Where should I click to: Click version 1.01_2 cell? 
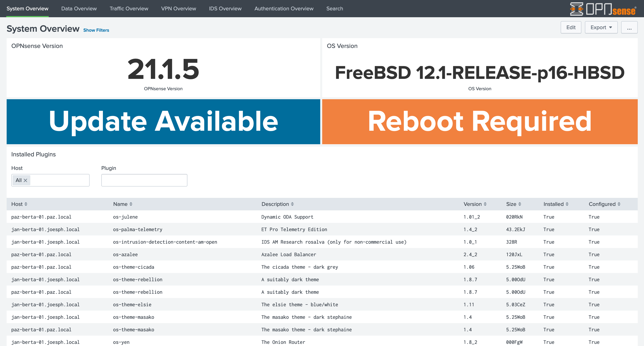pos(472,217)
